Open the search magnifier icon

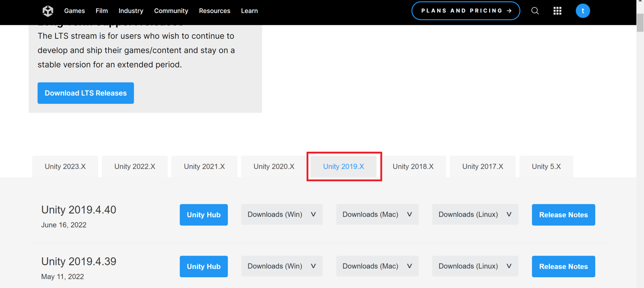pyautogui.click(x=535, y=11)
